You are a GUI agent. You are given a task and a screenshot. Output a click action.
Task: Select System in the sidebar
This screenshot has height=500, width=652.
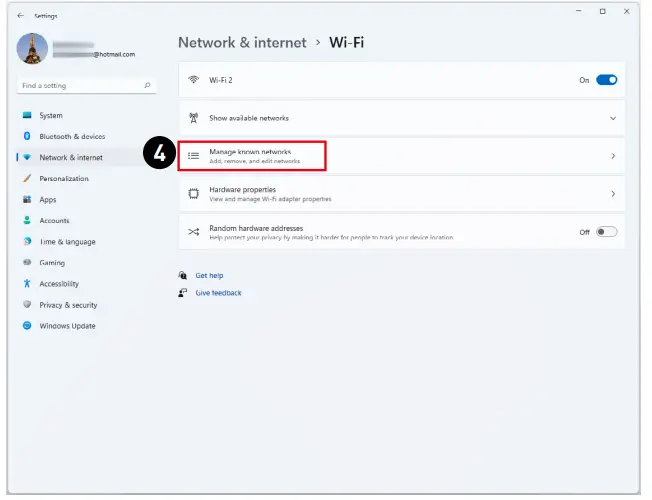point(51,115)
